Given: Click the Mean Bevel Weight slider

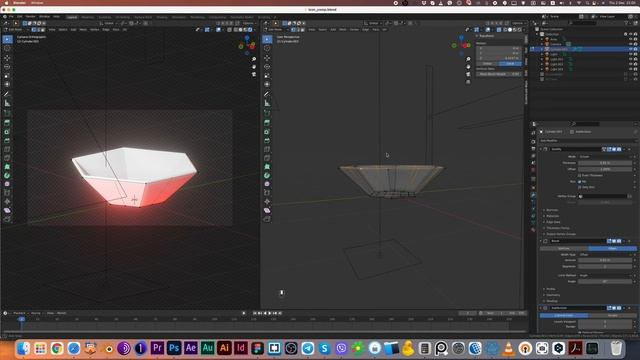Looking at the screenshot, I should (499, 74).
